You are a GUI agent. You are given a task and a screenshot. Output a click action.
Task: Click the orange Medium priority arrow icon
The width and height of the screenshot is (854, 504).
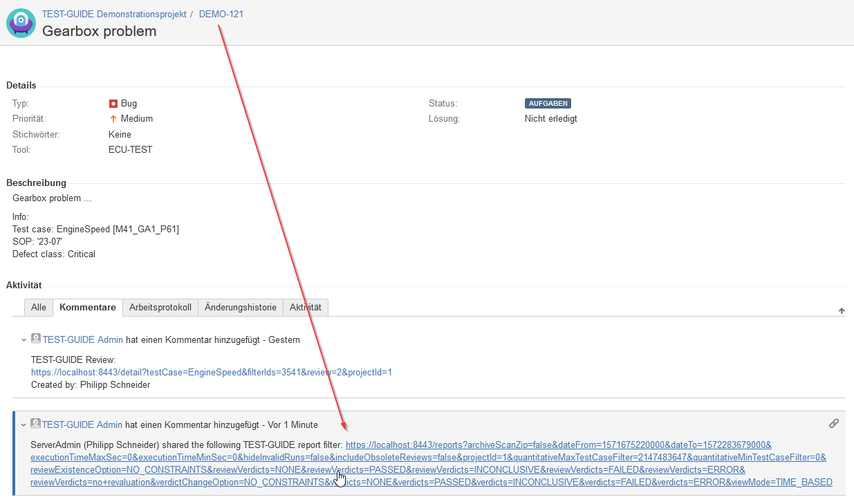113,119
